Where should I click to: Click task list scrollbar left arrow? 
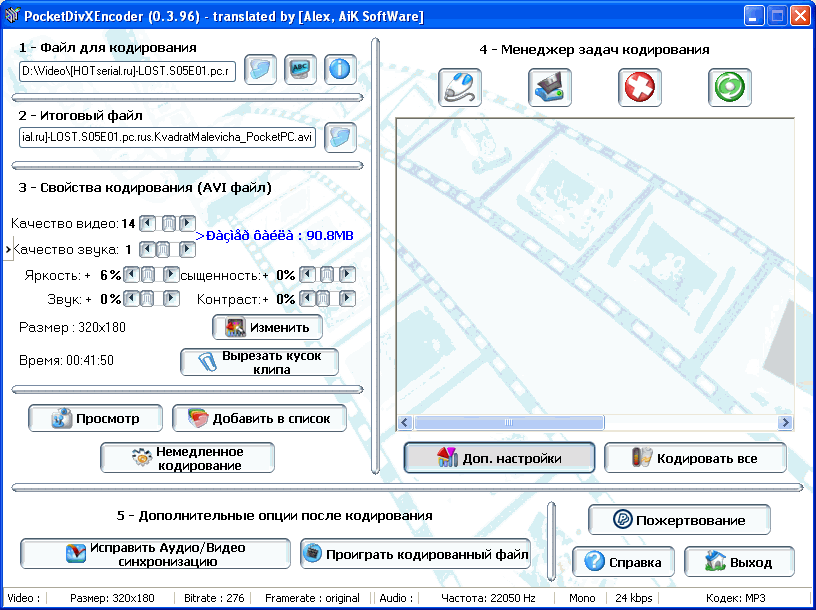[x=405, y=422]
